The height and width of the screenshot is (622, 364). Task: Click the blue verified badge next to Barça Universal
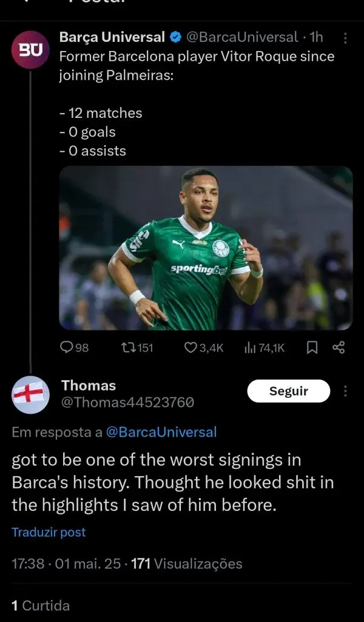175,36
